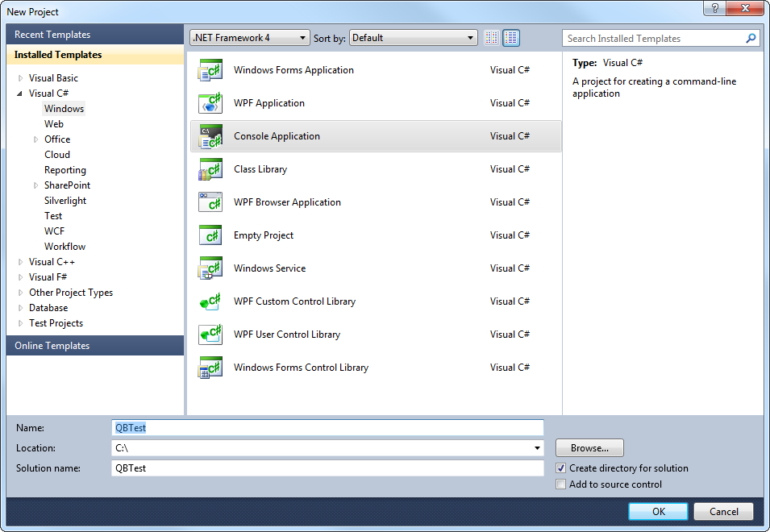The image size is (770, 532).
Task: Click the Solution name text field
Action: point(327,468)
